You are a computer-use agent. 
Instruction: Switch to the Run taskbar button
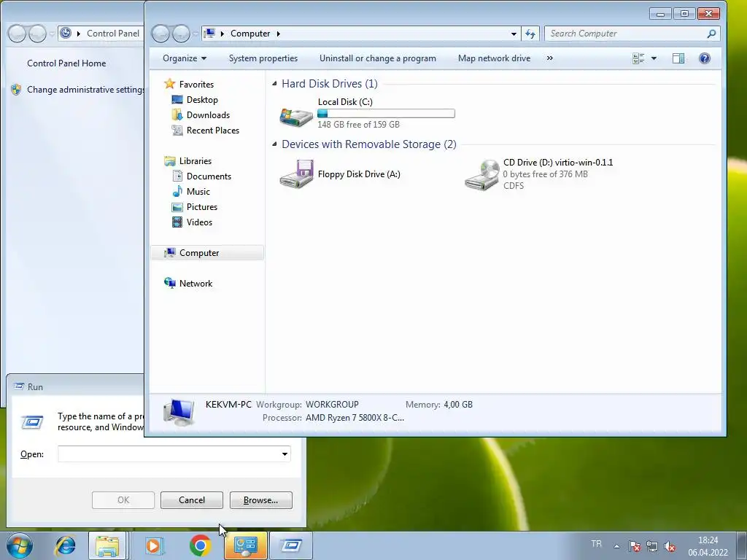tap(291, 545)
